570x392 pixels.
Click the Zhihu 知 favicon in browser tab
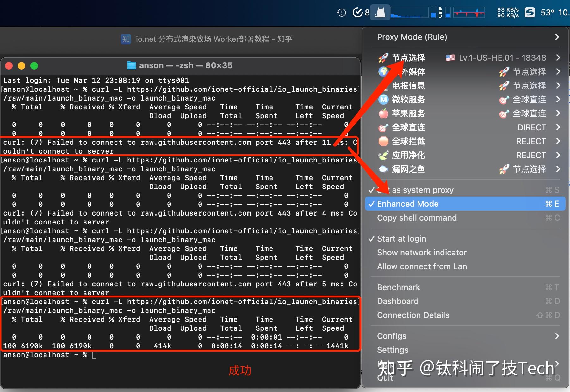pyautogui.click(x=126, y=39)
